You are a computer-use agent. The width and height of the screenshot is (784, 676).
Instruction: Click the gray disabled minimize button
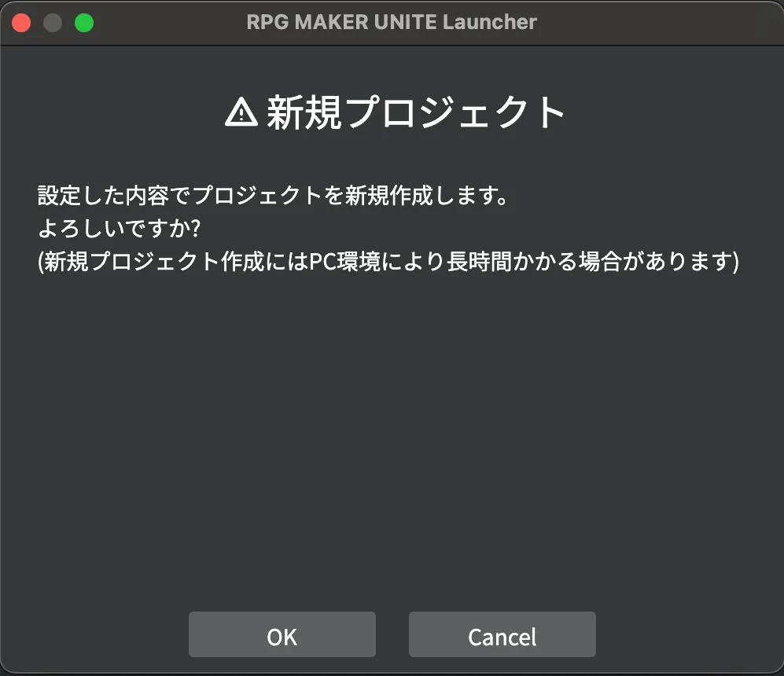point(53,23)
